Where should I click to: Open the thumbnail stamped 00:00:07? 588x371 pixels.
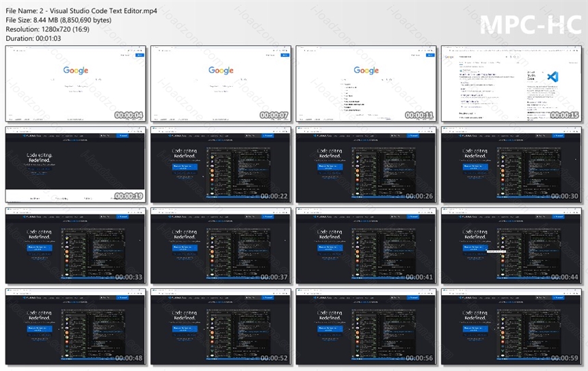pos(221,84)
